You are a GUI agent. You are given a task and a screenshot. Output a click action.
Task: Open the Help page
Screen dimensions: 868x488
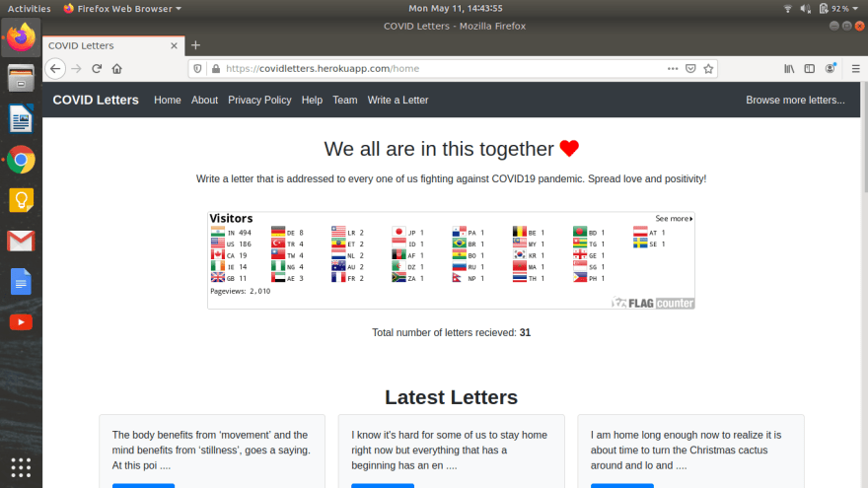[312, 101]
